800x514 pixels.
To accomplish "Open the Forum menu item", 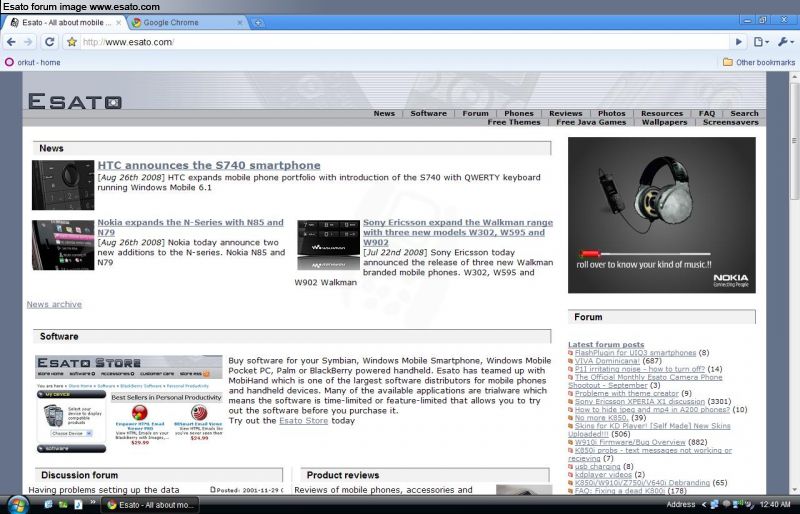I will coord(476,113).
